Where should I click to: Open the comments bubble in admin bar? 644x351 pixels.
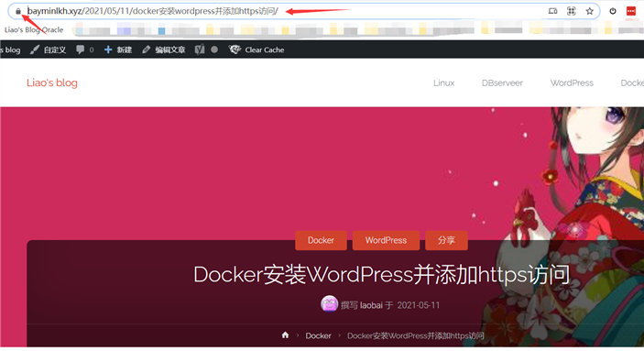point(84,49)
